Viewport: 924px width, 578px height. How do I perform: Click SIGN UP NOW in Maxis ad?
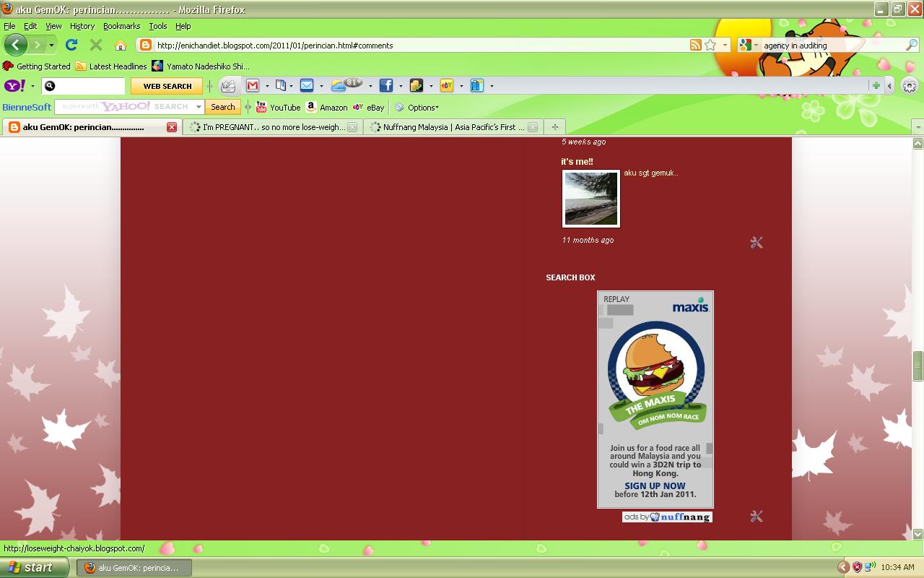655,486
